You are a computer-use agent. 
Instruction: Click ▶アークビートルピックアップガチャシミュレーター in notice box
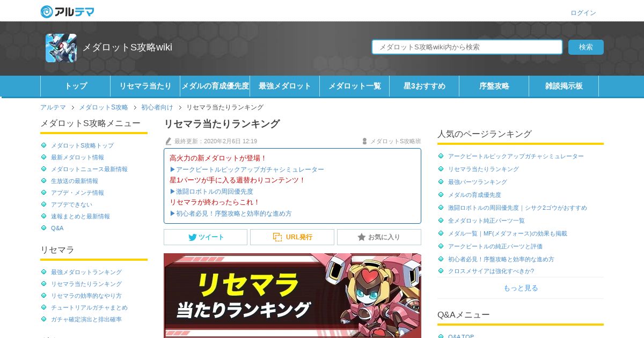point(247,169)
